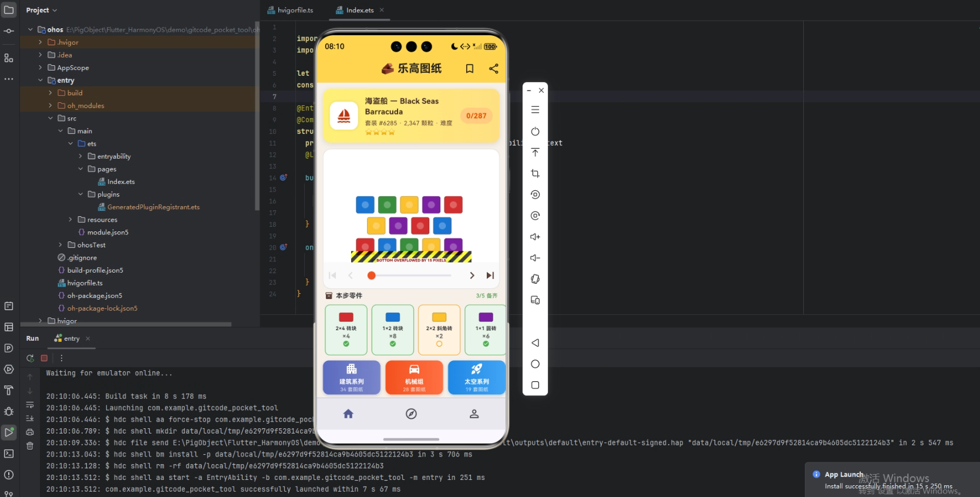Tap the 0/287 progress badge
Image resolution: width=980 pixels, height=497 pixels.
pos(476,116)
